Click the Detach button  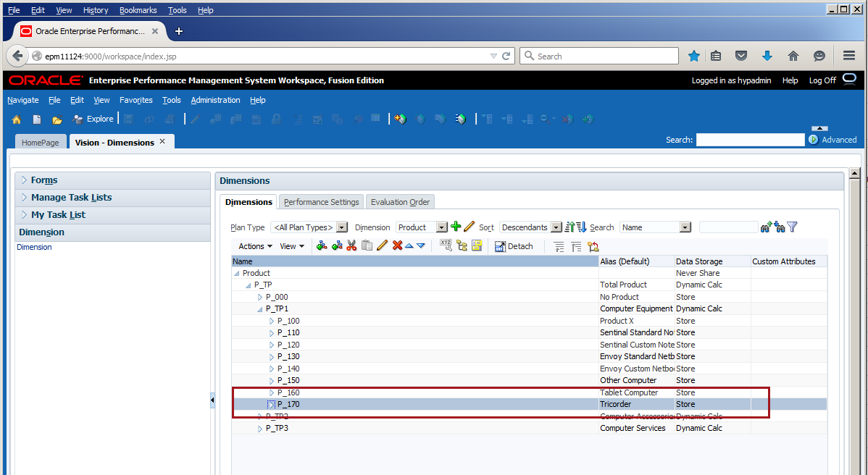coord(514,246)
